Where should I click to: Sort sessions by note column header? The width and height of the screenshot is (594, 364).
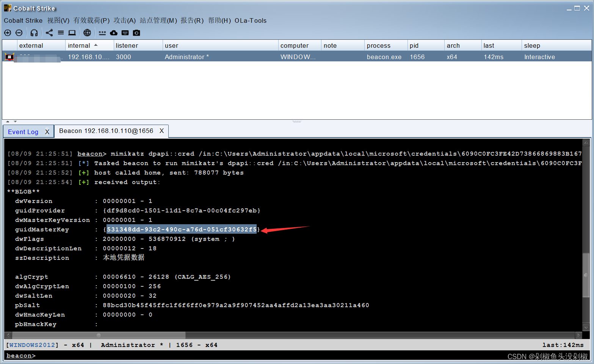pyautogui.click(x=343, y=45)
